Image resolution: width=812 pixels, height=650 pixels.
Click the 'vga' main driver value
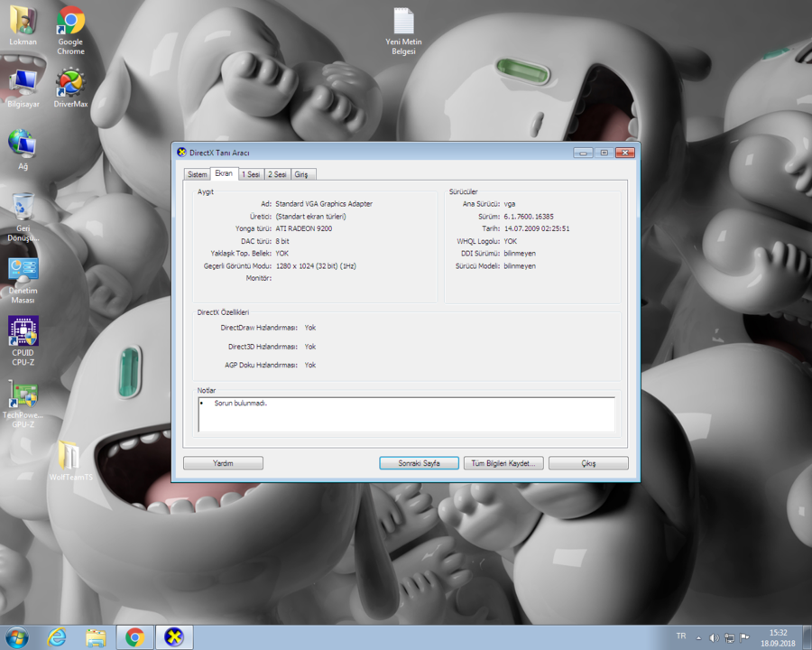pyautogui.click(x=510, y=204)
